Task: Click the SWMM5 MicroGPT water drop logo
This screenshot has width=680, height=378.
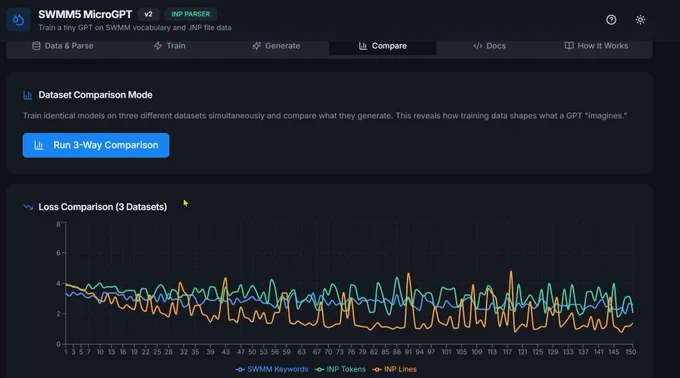Action: point(18,20)
